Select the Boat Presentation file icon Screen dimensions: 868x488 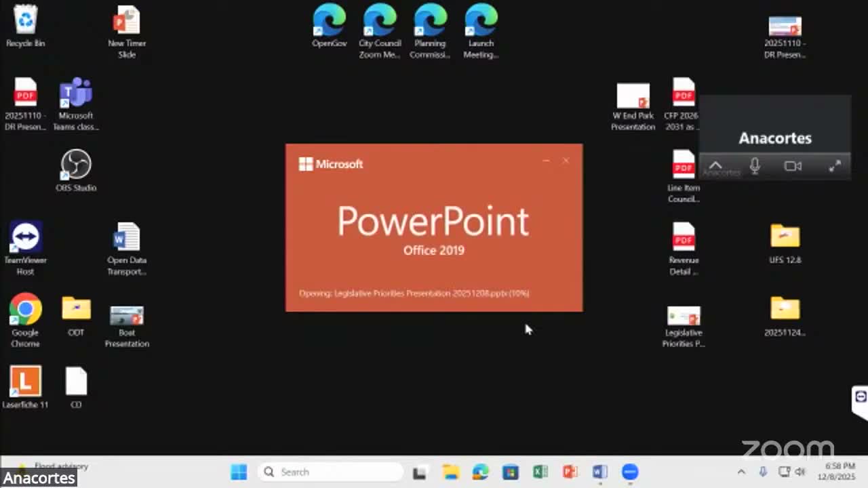(127, 316)
